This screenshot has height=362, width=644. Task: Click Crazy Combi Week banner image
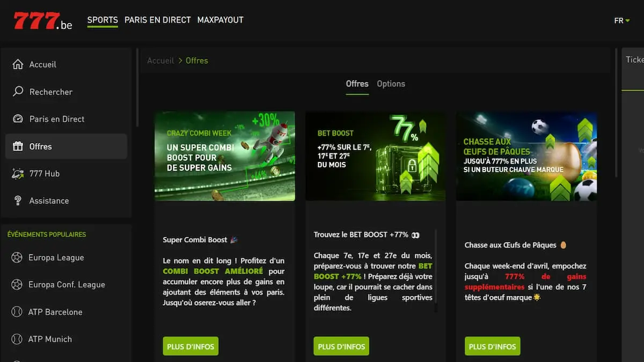pyautogui.click(x=225, y=156)
